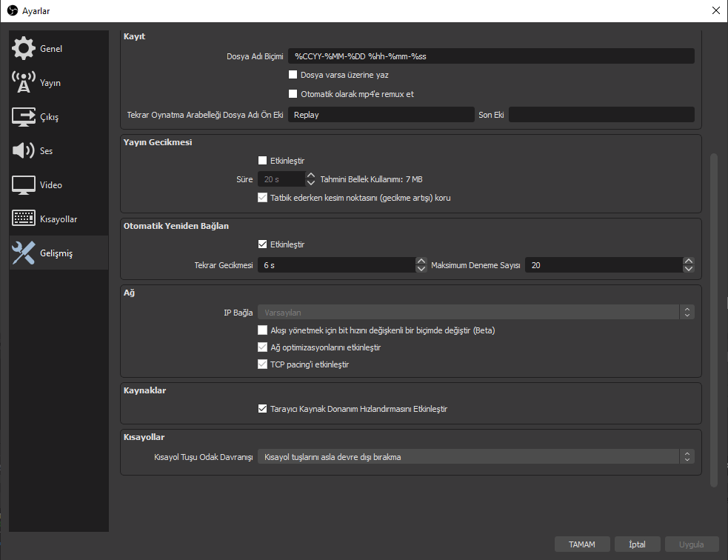Increase Tekrar Gecikmesi with up arrow
Image resolution: width=728 pixels, height=560 pixels.
click(x=421, y=261)
